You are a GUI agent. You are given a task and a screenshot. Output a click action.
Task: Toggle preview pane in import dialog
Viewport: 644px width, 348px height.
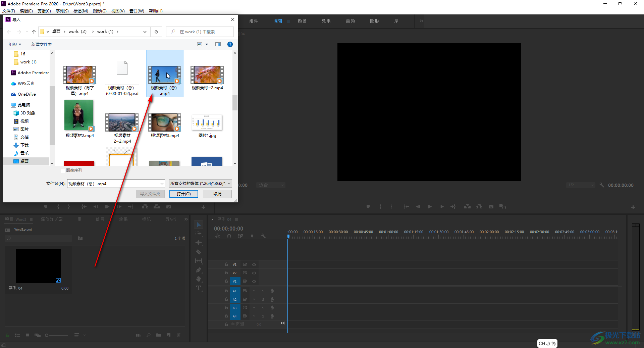point(218,44)
